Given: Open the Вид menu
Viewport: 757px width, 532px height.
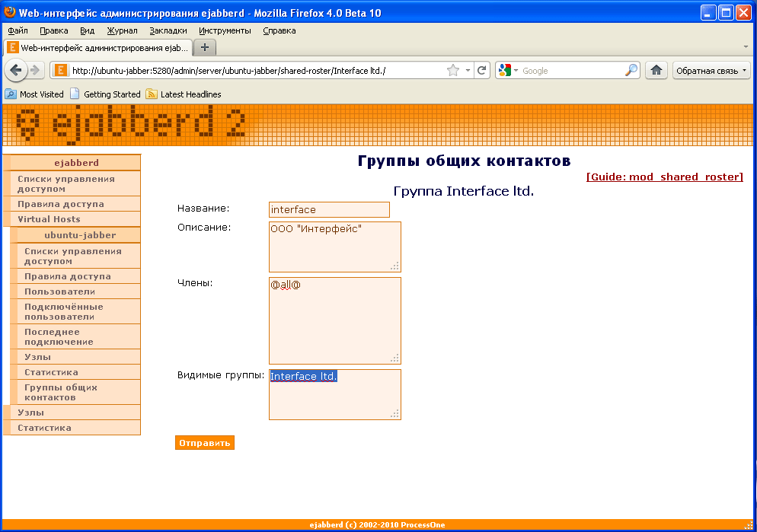Looking at the screenshot, I should click(87, 30).
